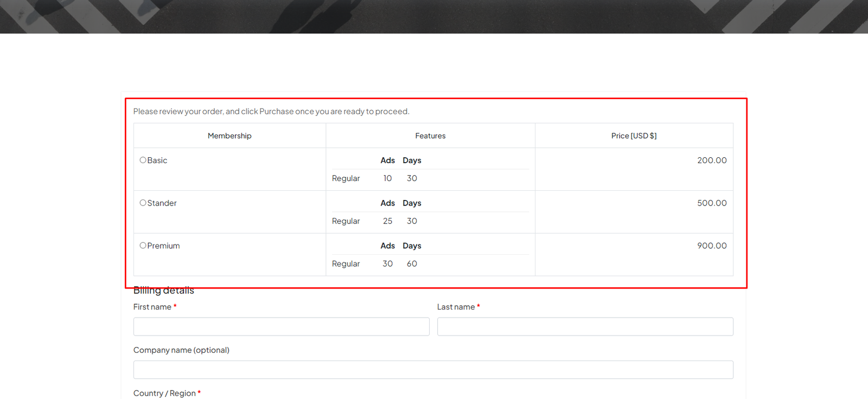The width and height of the screenshot is (868, 399).
Task: Click the 200.00 price for Basic
Action: (712, 160)
